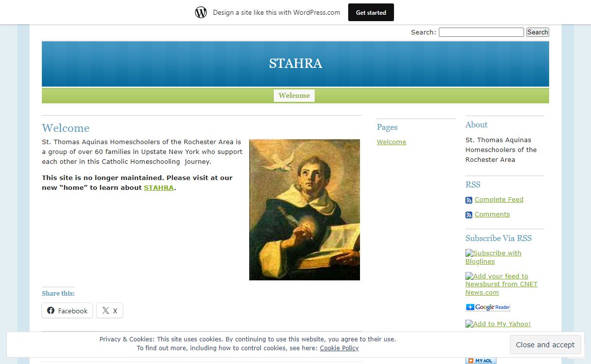The height and width of the screenshot is (364, 591).
Task: Click the Search button
Action: [x=537, y=32]
